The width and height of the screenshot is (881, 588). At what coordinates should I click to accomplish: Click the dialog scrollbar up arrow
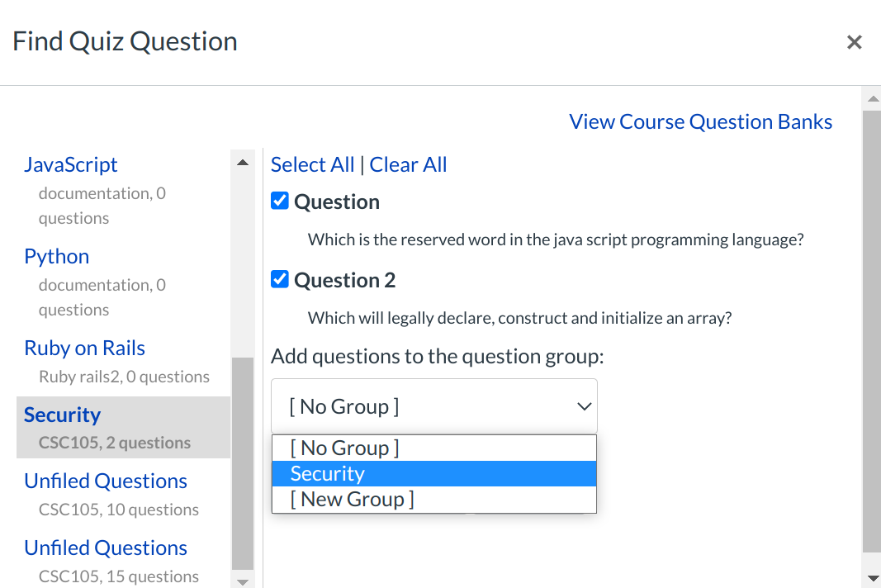point(872,99)
